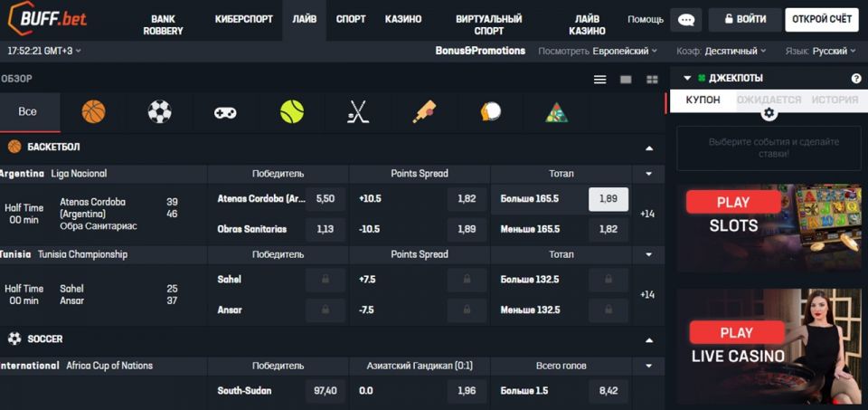
Task: Collapse the Баскетбол section
Action: click(648, 147)
